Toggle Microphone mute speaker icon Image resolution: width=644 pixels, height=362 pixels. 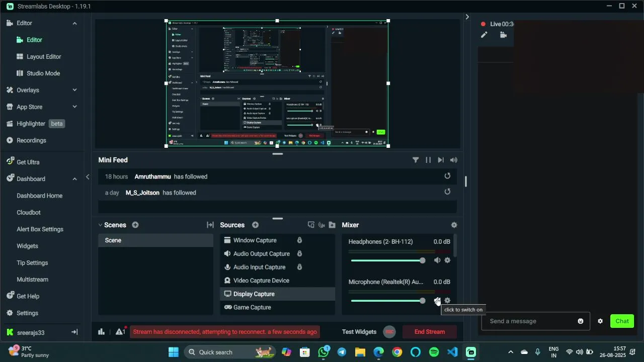437,301
